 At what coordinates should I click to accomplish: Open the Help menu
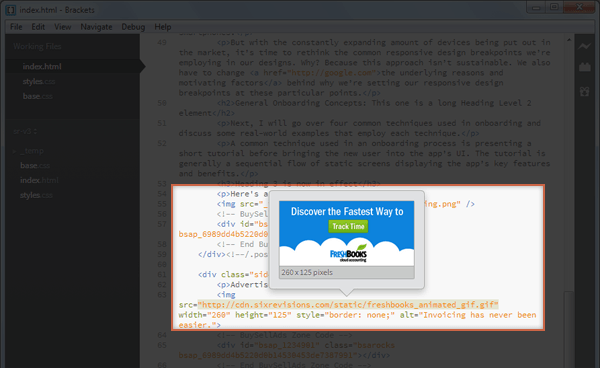pos(163,27)
